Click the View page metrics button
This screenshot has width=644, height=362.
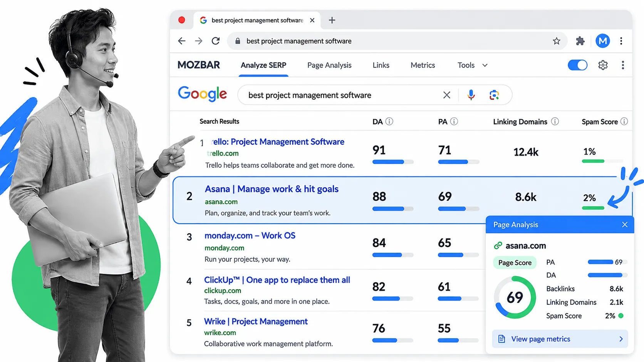click(x=560, y=339)
